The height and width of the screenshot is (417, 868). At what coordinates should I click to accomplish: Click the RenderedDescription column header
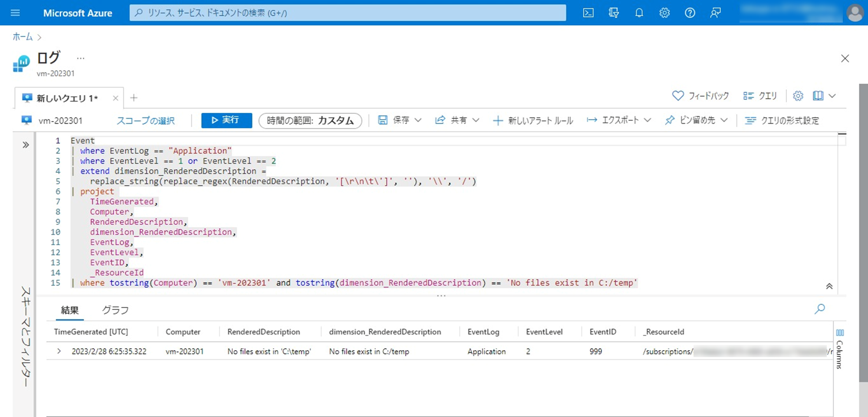tap(264, 332)
